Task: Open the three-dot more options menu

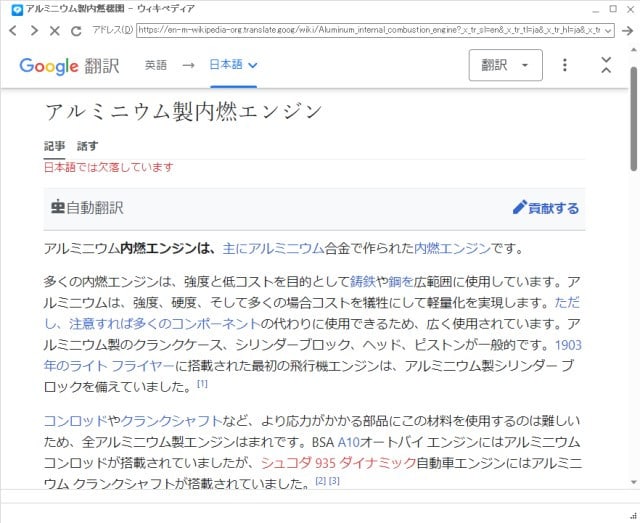Action: point(564,65)
